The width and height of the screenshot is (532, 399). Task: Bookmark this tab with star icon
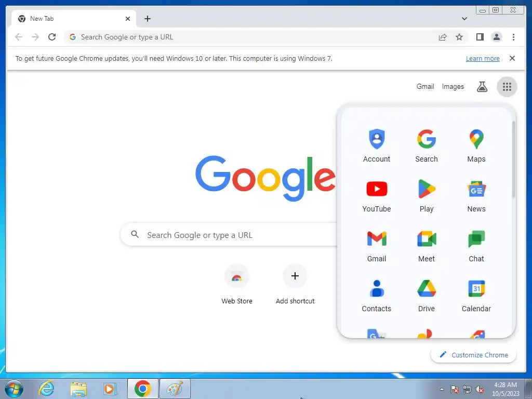coord(459,37)
